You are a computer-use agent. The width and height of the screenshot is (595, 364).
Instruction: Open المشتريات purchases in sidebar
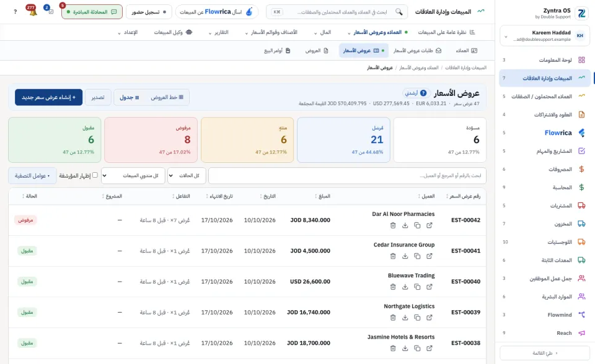(545, 206)
